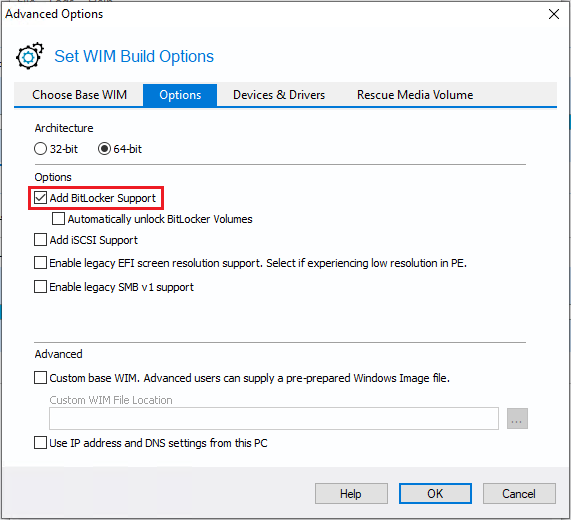Confirm with the OK button

pyautogui.click(x=435, y=494)
